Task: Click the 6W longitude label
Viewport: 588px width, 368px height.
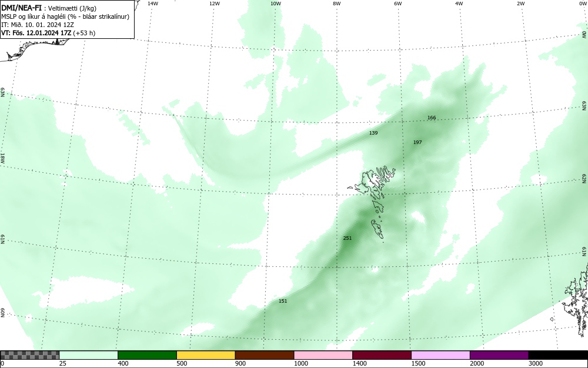Action: [398, 4]
